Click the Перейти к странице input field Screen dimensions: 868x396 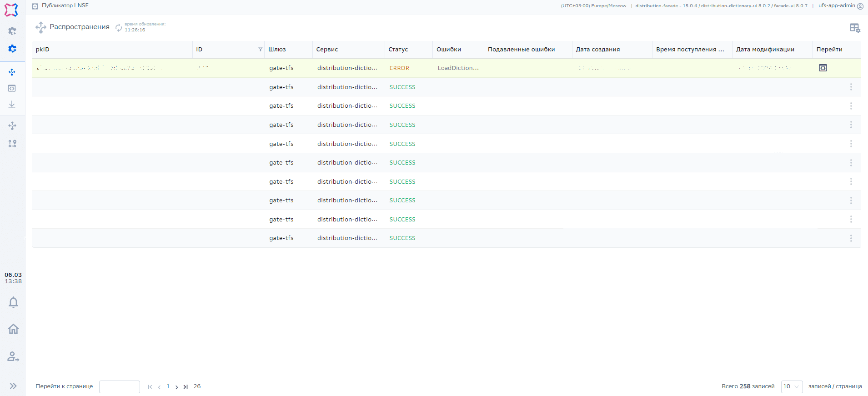coord(119,386)
